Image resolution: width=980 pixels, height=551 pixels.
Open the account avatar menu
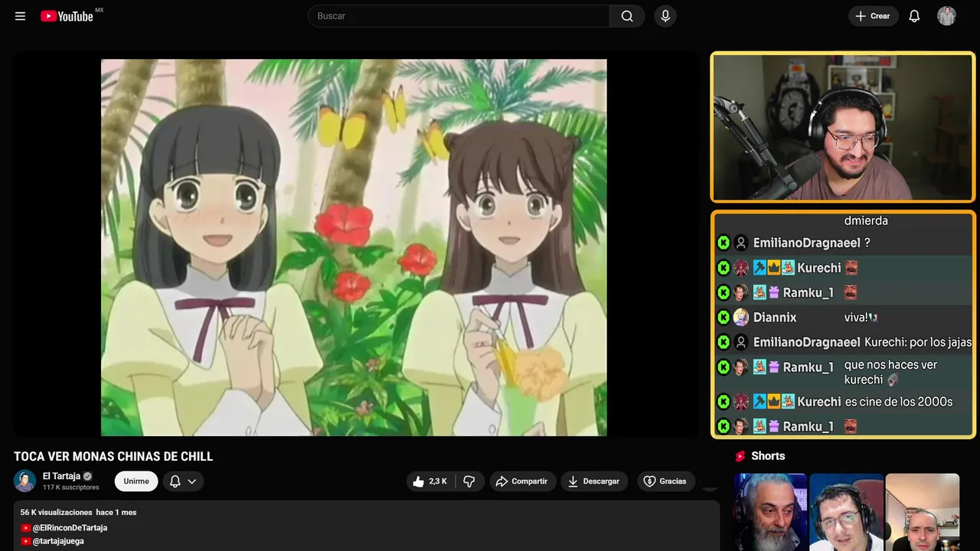coord(946,16)
